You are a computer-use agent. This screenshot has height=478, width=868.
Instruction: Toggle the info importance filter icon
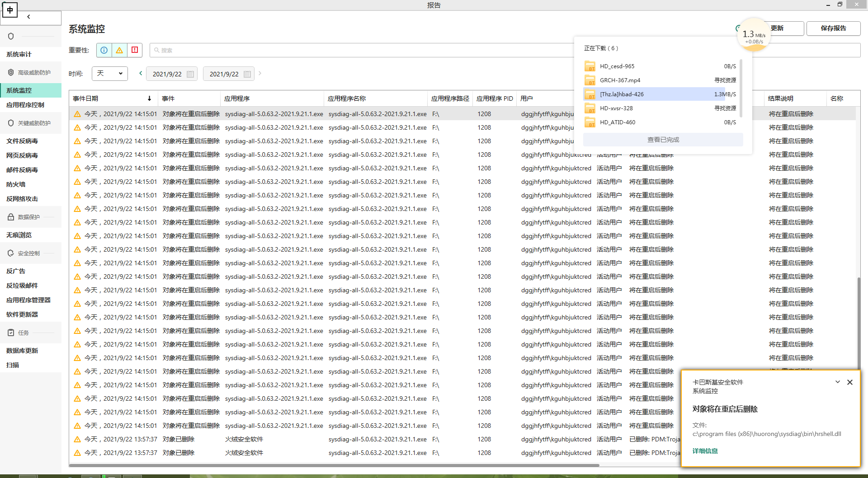click(104, 50)
